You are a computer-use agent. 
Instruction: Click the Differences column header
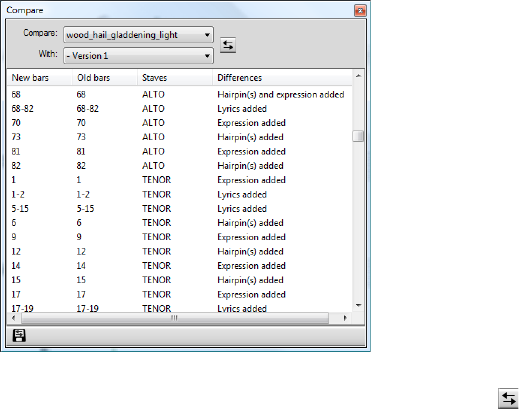tap(282, 78)
